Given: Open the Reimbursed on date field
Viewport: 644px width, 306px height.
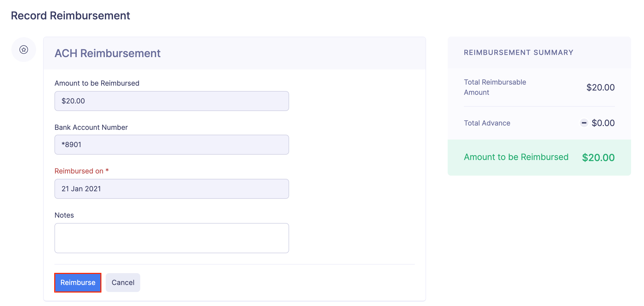Looking at the screenshot, I should (172, 189).
